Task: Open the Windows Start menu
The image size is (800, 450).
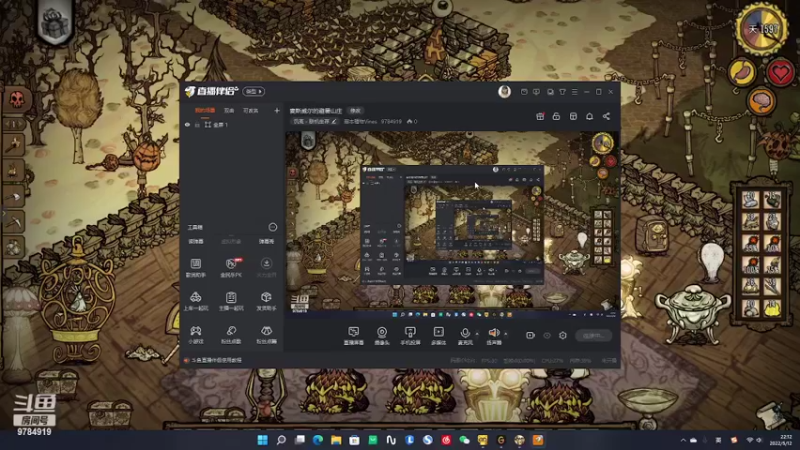Action: point(263,440)
